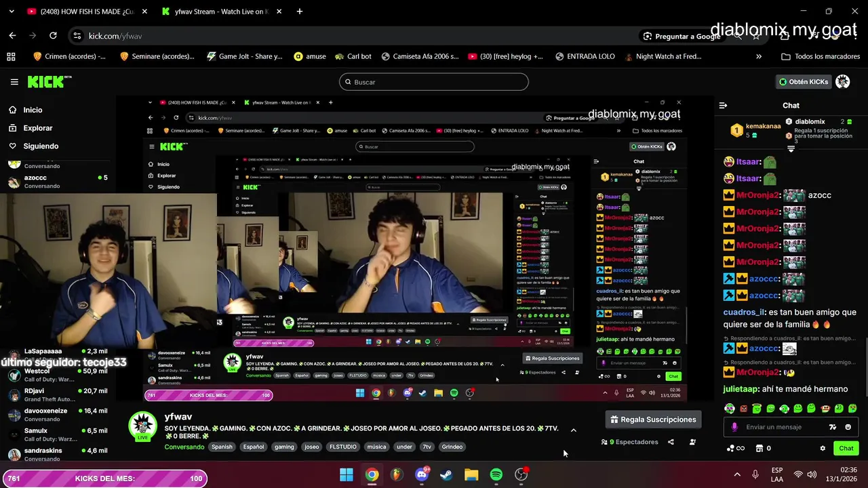Expand the hidden bookmarks chevron

point(759,56)
